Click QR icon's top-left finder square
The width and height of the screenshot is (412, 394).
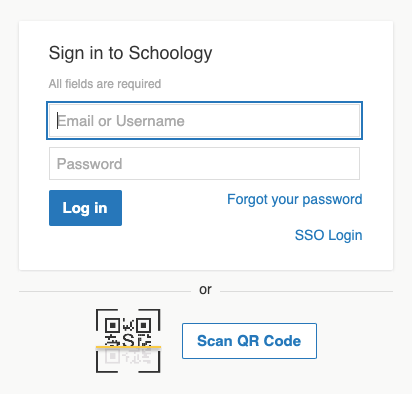coord(113,325)
